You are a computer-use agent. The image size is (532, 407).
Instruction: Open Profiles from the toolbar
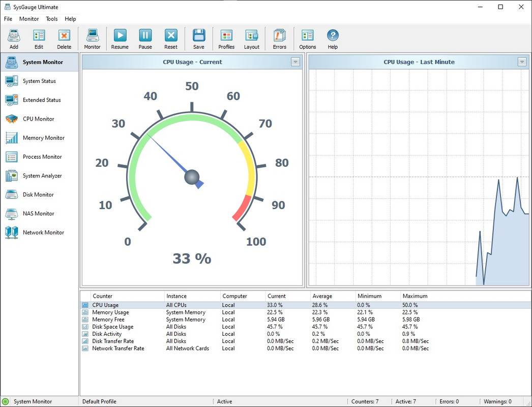click(226, 39)
